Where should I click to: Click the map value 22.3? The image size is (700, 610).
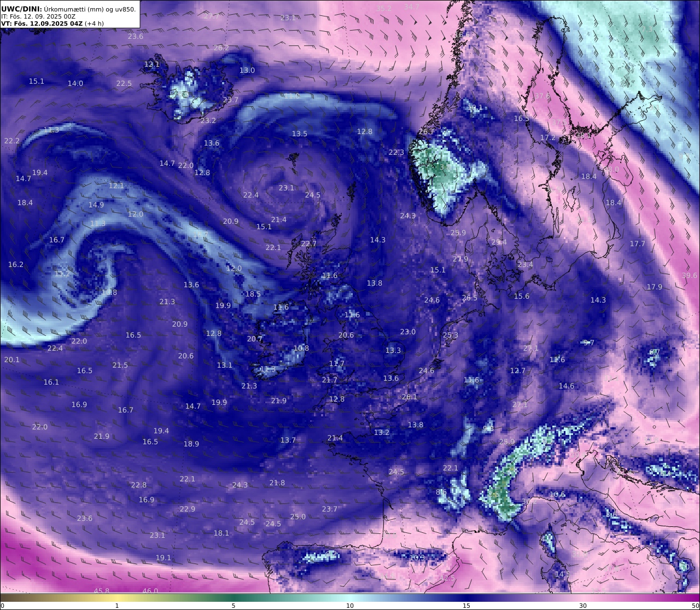[x=396, y=153]
